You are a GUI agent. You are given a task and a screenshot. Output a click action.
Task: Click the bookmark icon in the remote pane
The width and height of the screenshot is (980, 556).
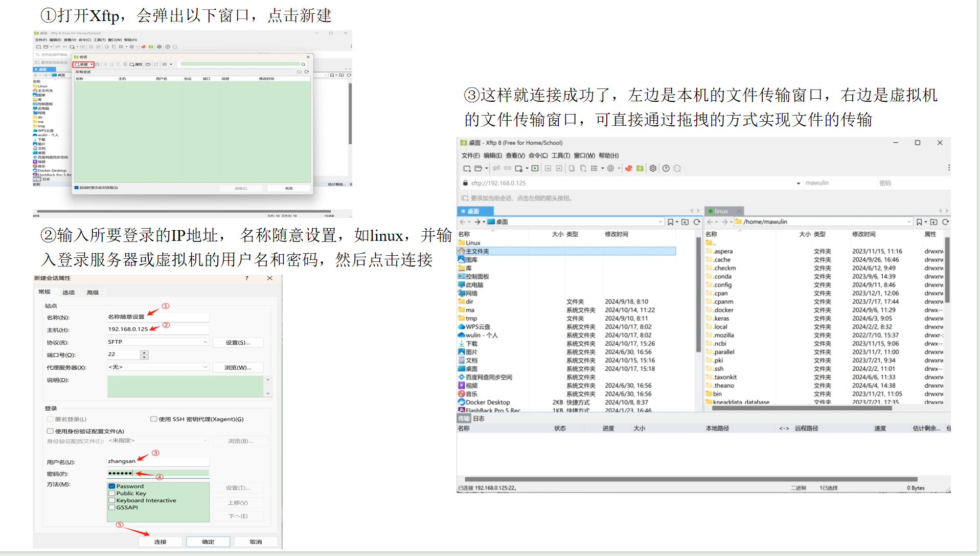(919, 222)
